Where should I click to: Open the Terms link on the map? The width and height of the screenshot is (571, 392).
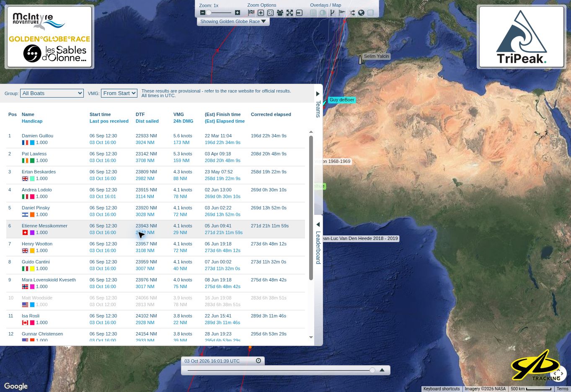(x=562, y=389)
